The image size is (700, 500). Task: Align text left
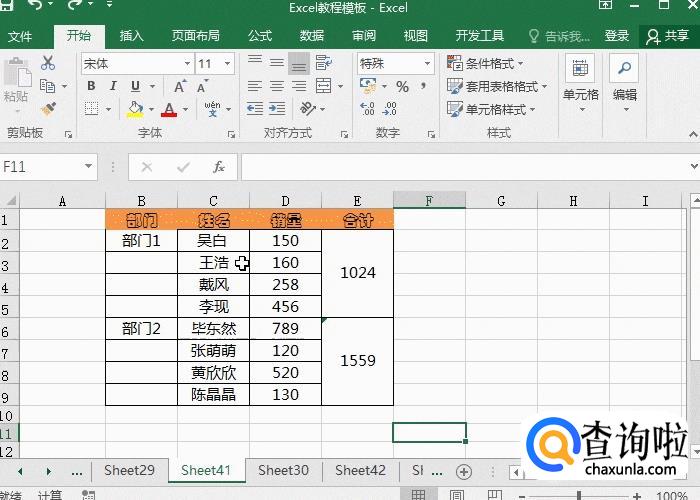[254, 86]
